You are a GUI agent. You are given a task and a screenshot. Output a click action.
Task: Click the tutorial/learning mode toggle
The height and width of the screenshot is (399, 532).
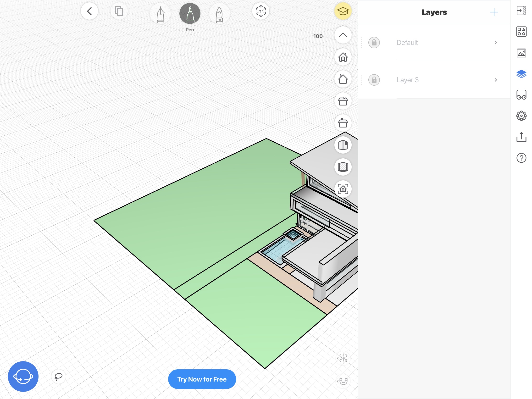343,11
